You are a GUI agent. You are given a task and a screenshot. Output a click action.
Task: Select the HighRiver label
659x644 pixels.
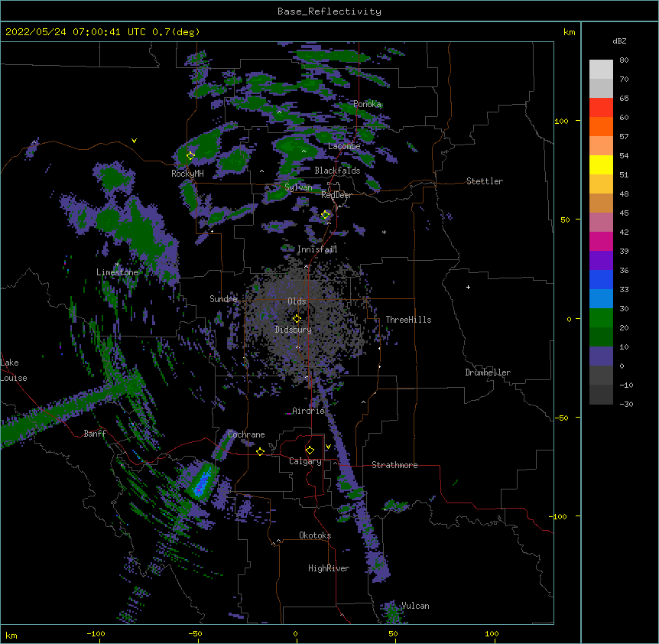tap(329, 568)
